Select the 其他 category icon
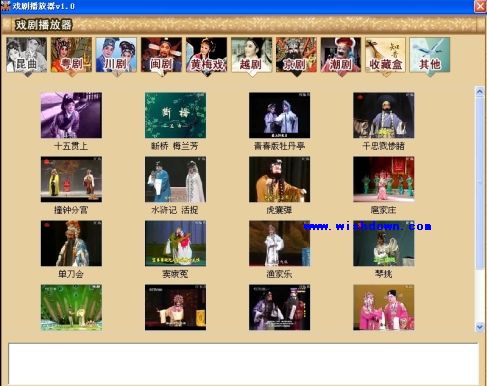 [x=430, y=55]
